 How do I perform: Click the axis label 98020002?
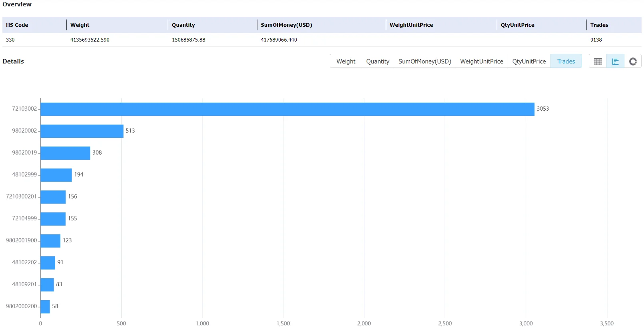[24, 131]
